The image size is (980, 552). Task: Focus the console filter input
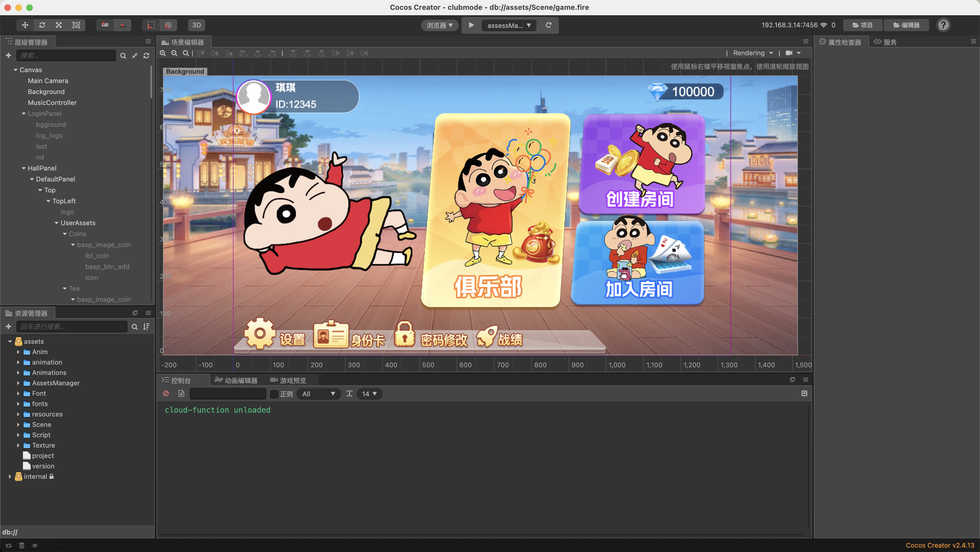click(227, 394)
